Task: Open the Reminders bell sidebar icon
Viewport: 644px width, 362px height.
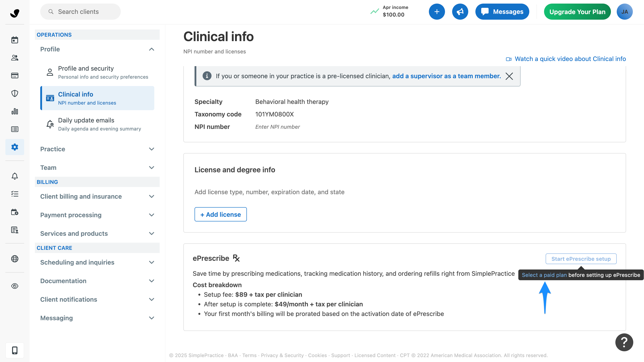Action: click(x=15, y=176)
